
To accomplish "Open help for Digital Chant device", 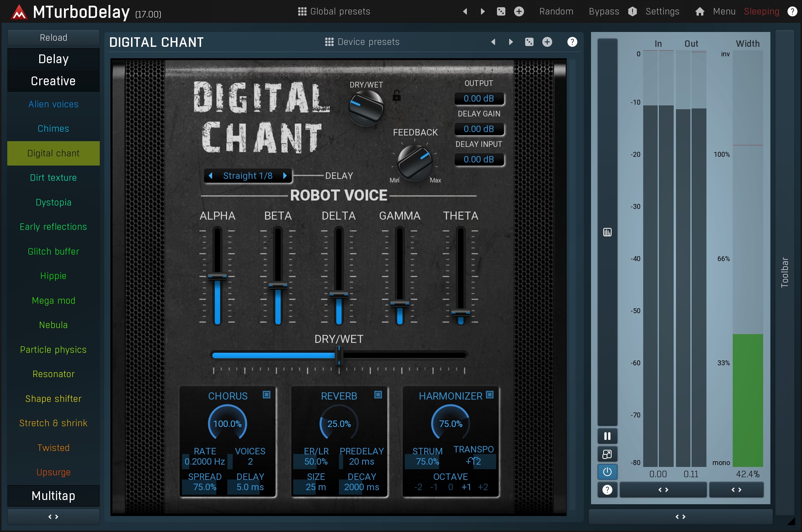I will tap(572, 42).
